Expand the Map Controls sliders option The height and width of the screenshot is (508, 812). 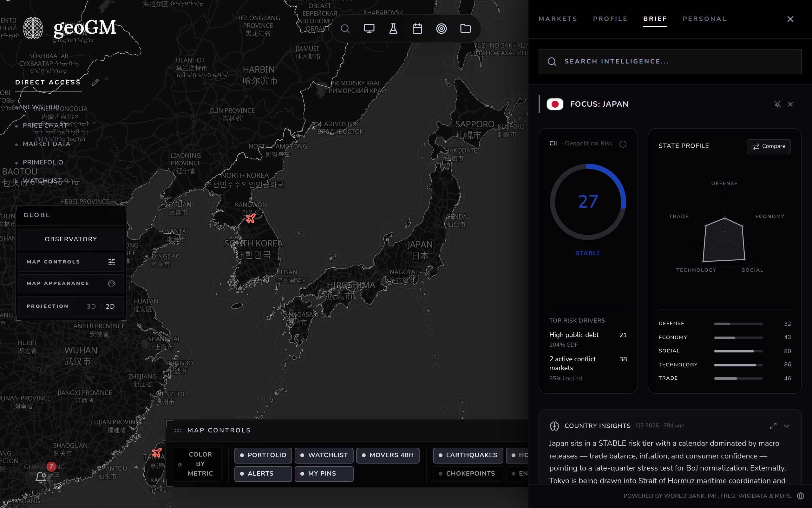(71, 262)
